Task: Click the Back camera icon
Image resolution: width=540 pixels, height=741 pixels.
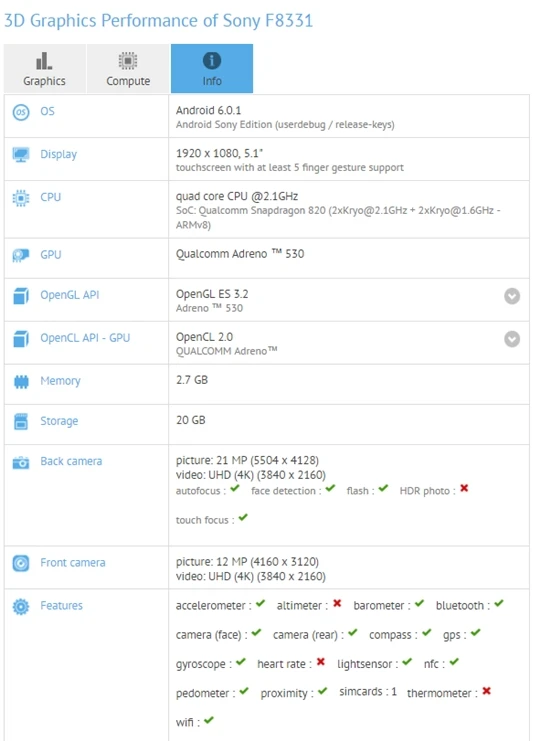Action: [21, 462]
